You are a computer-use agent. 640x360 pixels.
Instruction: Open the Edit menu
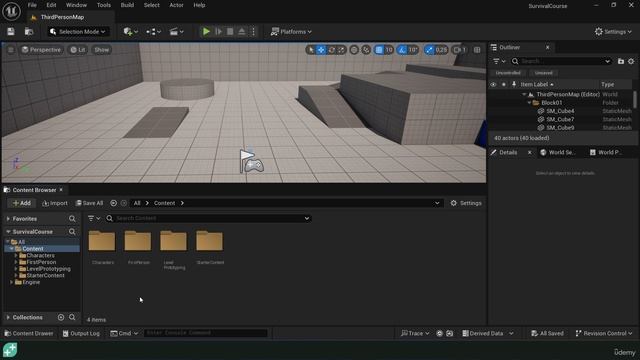click(51, 5)
